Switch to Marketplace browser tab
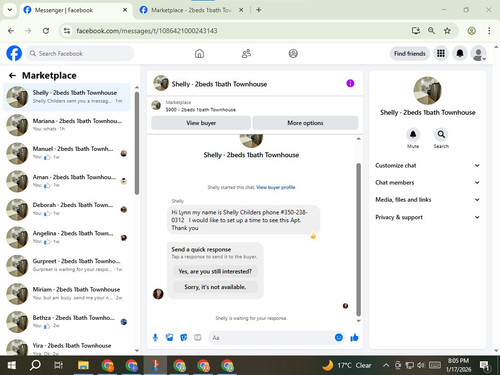This screenshot has width=500, height=375. (191, 10)
